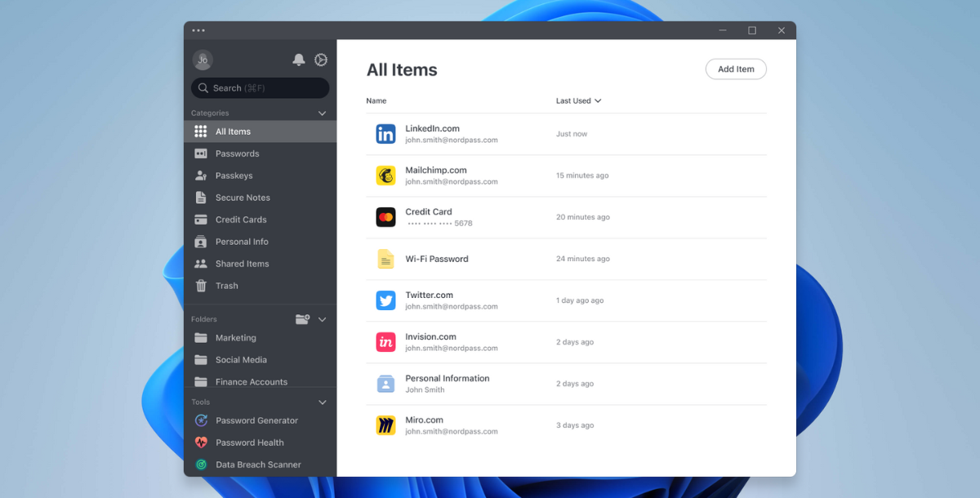Open the Last Used sort dropdown

[578, 101]
